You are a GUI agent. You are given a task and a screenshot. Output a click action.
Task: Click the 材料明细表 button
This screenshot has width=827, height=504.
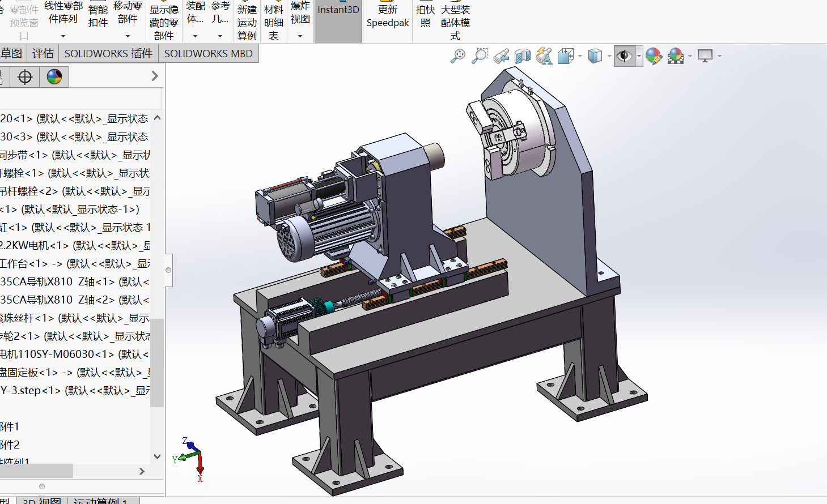point(274,22)
